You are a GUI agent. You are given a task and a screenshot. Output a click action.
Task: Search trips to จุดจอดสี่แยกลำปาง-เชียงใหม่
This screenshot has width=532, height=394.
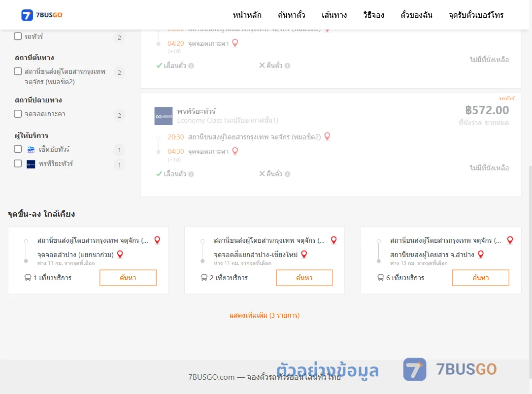[x=304, y=278]
